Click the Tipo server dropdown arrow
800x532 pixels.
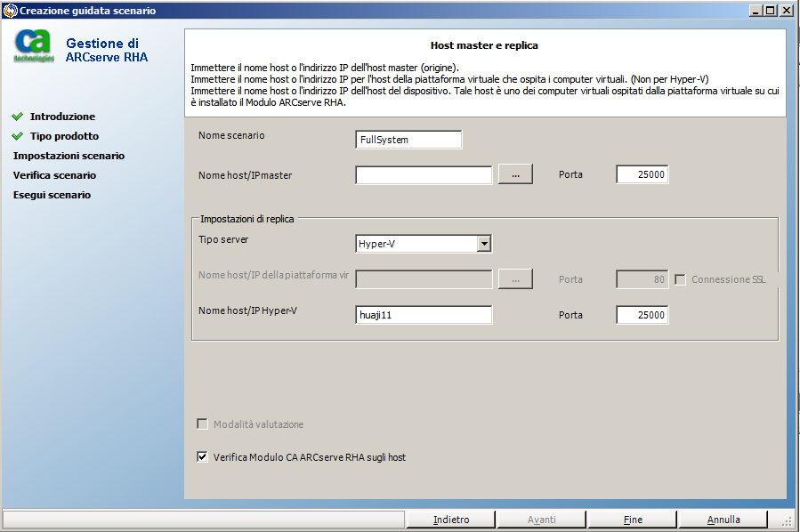[484, 244]
